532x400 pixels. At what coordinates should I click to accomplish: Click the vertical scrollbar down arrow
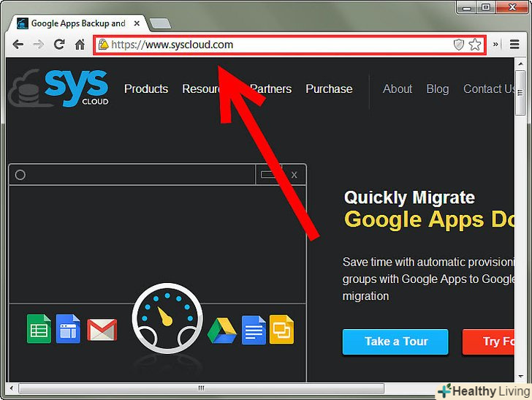[x=520, y=376]
